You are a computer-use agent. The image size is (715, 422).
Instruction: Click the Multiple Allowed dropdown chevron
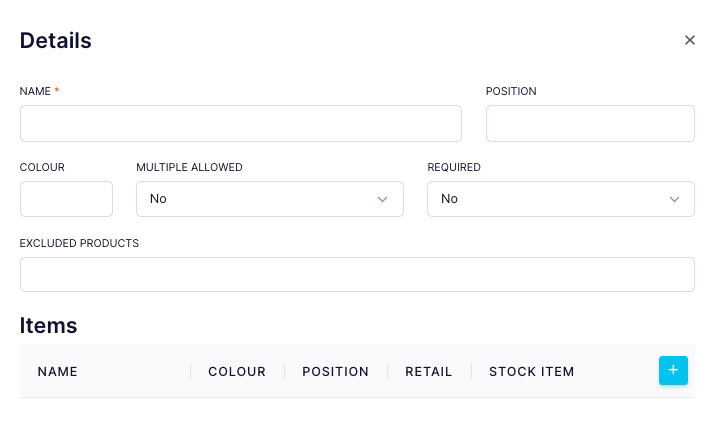coord(382,199)
